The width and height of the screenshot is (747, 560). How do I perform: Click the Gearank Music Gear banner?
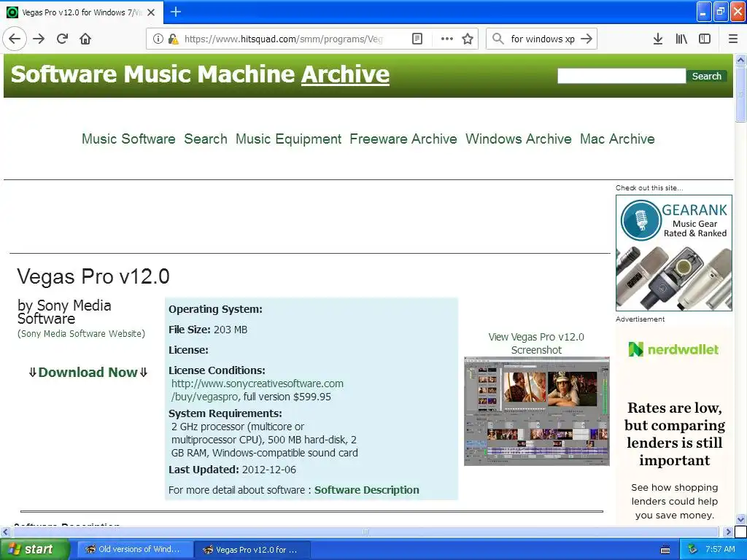click(673, 253)
